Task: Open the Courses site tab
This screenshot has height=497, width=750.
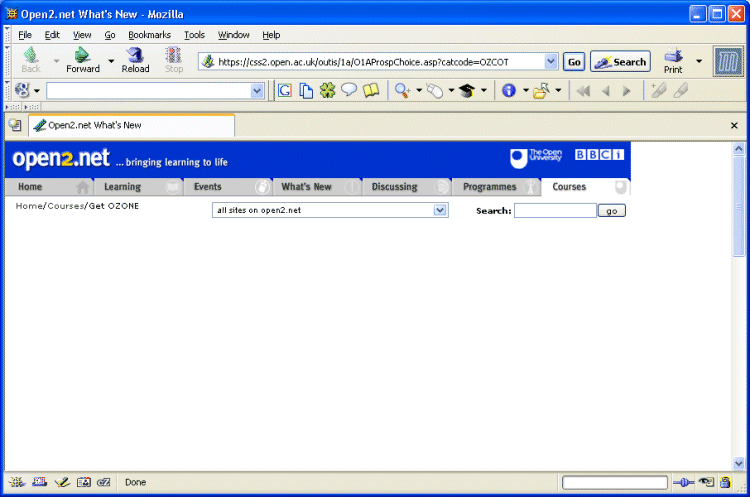Action: tap(585, 187)
